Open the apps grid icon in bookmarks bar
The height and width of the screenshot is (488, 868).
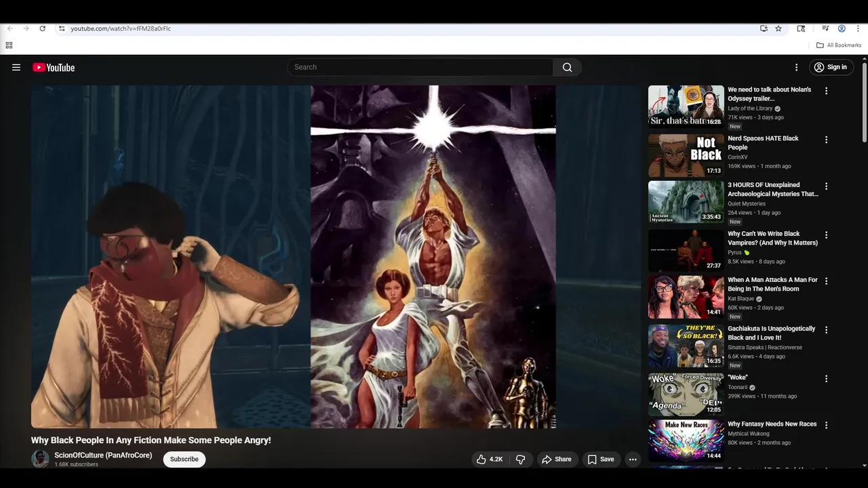pos(9,45)
